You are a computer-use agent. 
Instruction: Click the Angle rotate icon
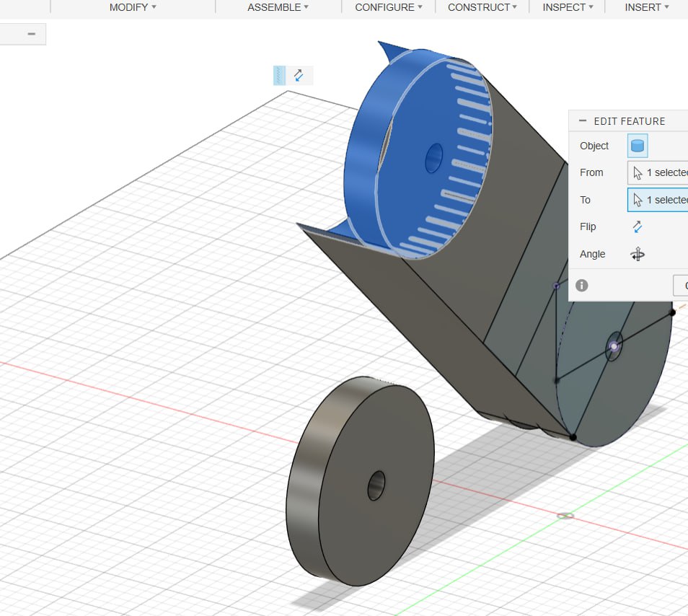638,254
